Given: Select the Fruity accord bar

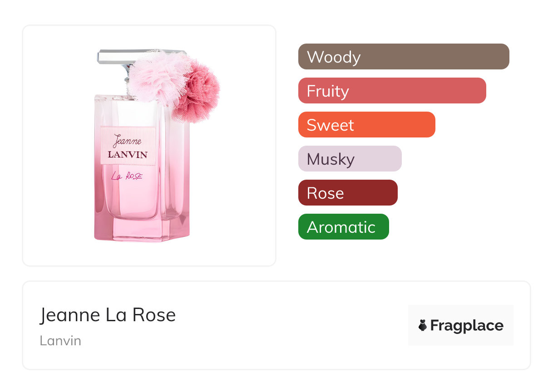Looking at the screenshot, I should 392,91.
